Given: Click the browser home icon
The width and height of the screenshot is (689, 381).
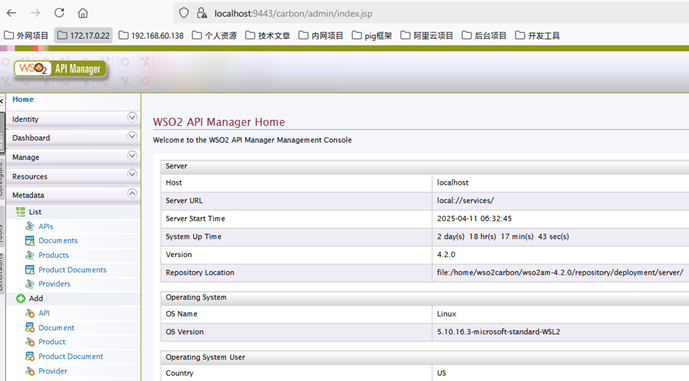Looking at the screenshot, I should click(x=83, y=13).
